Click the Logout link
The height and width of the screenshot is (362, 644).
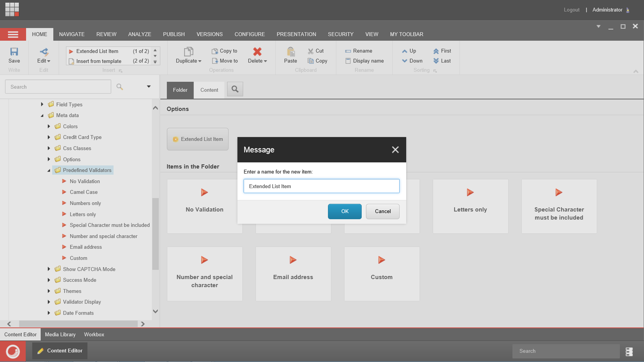coord(572,10)
